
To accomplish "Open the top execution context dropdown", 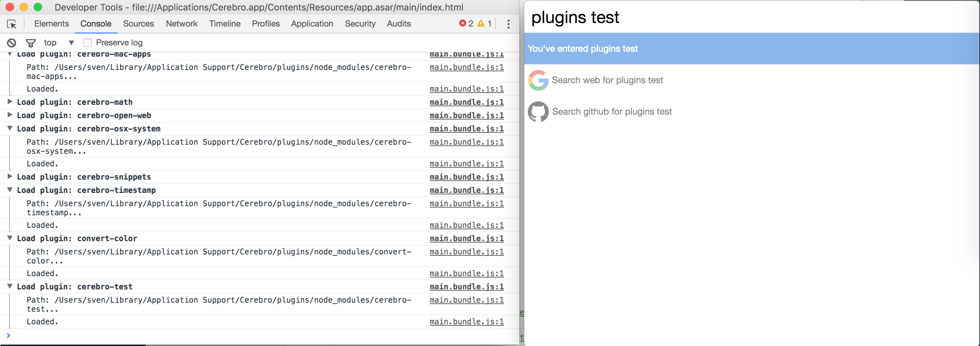I will coord(58,43).
